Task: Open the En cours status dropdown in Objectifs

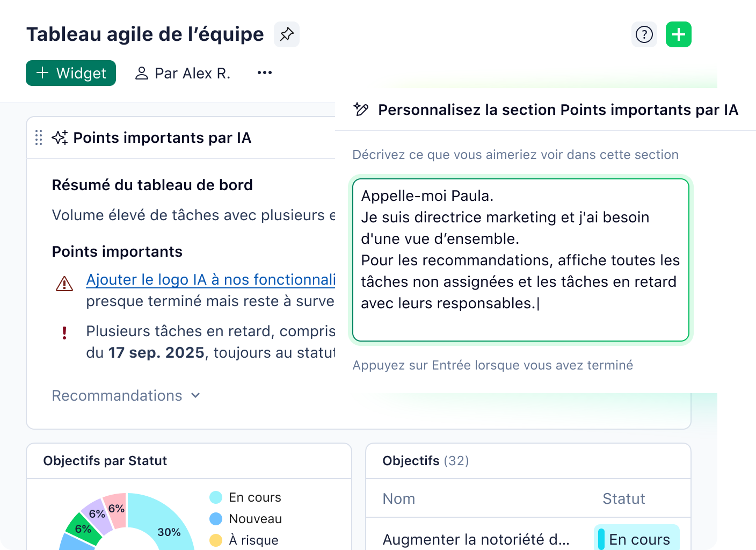Action: [x=637, y=539]
